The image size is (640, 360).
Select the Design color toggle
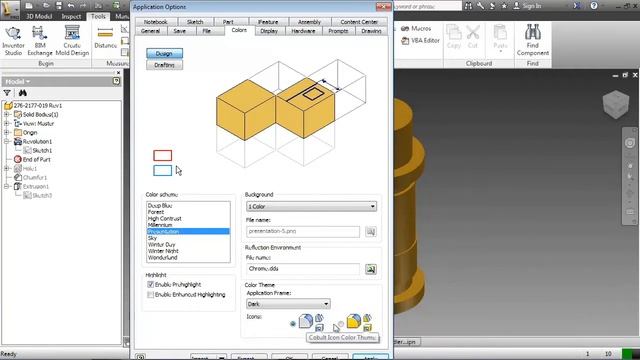tap(164, 53)
